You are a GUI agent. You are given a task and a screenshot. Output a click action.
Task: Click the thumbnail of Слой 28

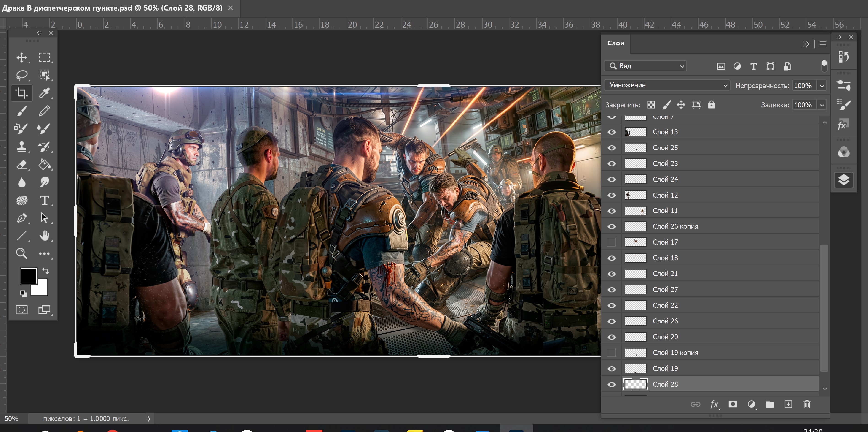point(635,384)
